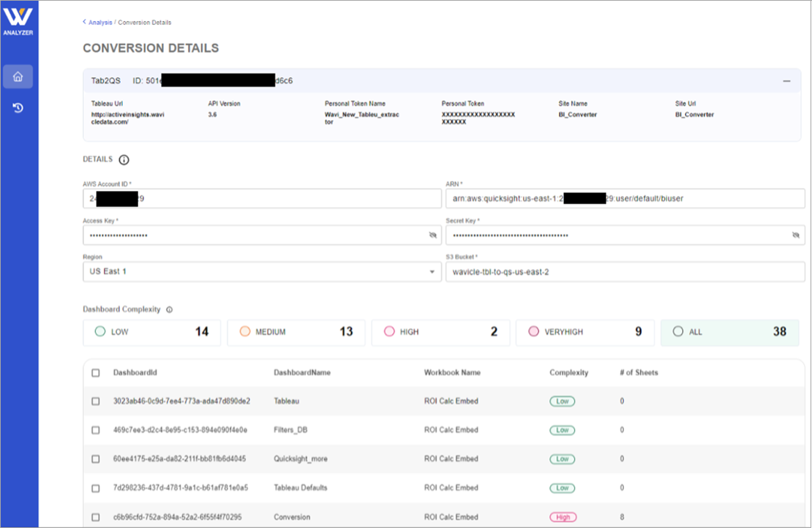
Task: Select the VERYHIGH complexity filter
Action: click(585, 332)
